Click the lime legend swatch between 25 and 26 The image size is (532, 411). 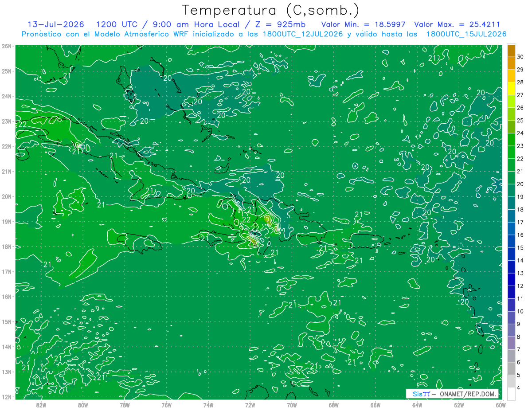coord(511,114)
